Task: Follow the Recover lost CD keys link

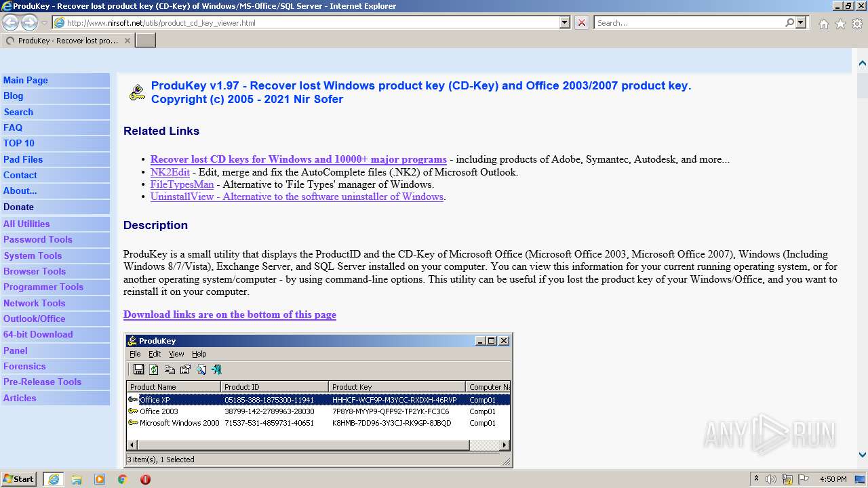Action: click(x=298, y=160)
